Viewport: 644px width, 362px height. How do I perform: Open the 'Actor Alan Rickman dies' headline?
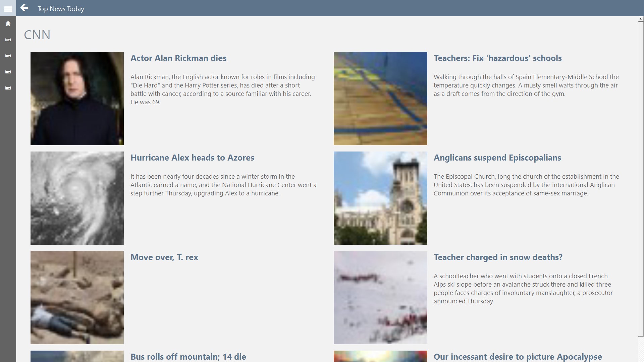(x=178, y=58)
